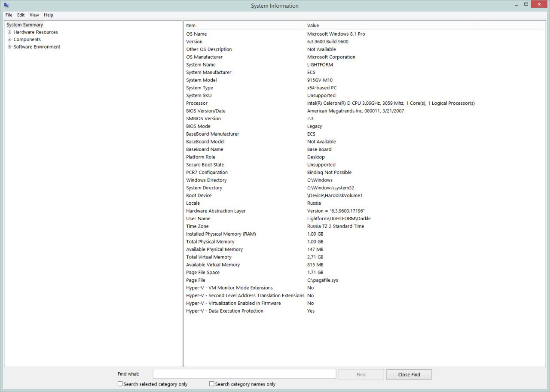
Task: Click the System Information app icon in title bar
Action: pyautogui.click(x=6, y=5)
